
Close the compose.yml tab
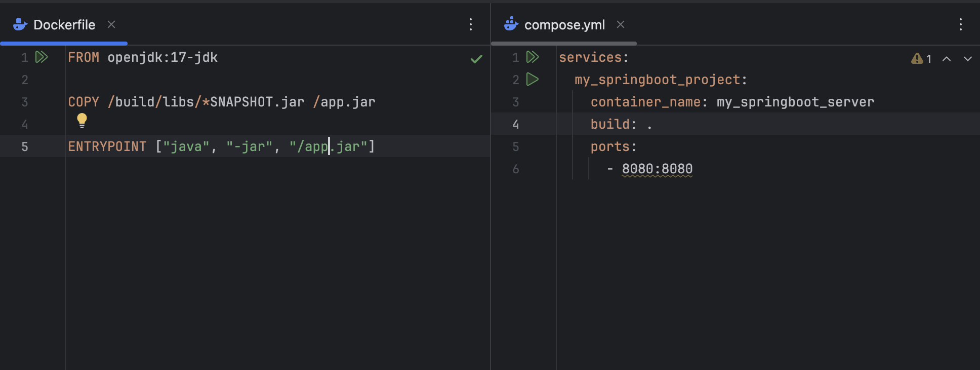[621, 24]
